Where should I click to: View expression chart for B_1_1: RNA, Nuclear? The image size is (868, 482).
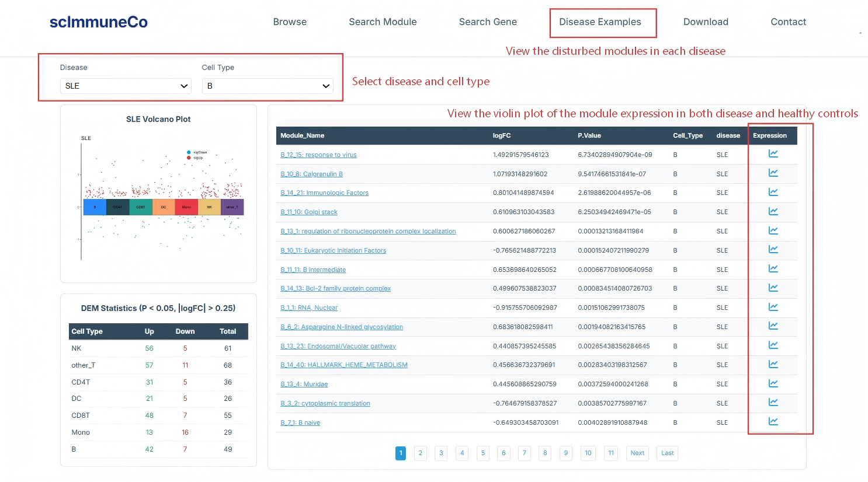(773, 306)
